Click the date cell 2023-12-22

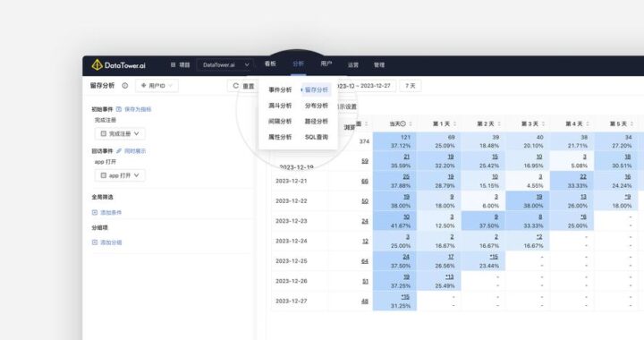292,200
